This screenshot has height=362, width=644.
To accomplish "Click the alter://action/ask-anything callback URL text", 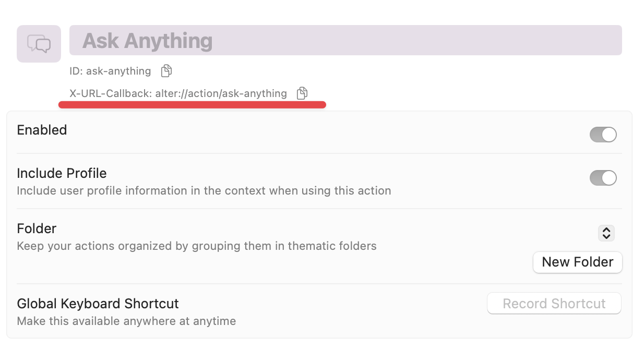I will click(x=221, y=94).
